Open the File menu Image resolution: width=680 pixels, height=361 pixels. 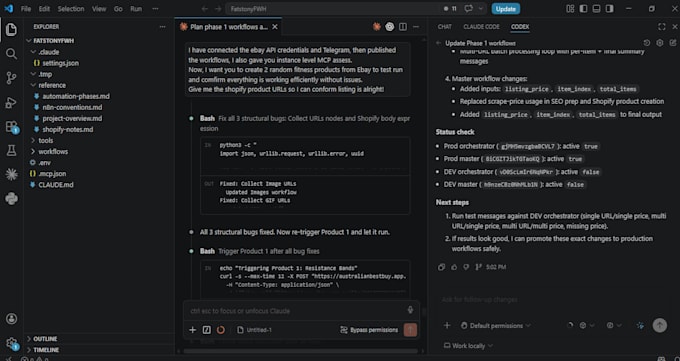[x=26, y=9]
